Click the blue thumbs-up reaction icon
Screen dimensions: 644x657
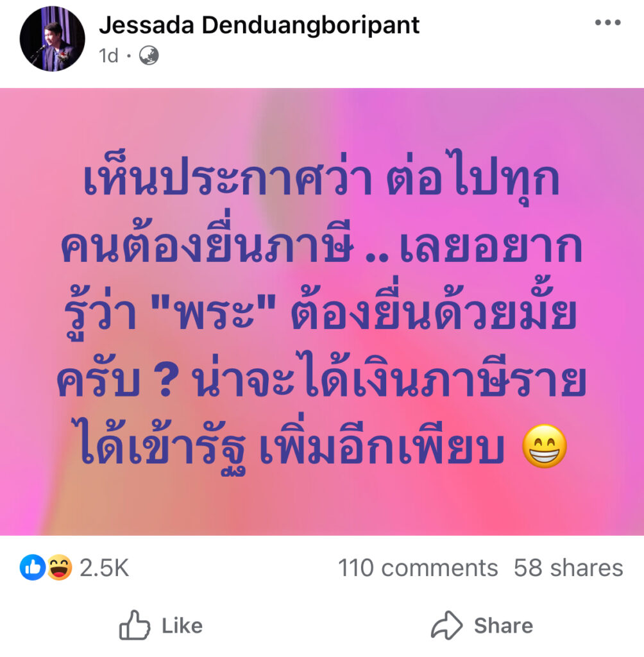32,567
